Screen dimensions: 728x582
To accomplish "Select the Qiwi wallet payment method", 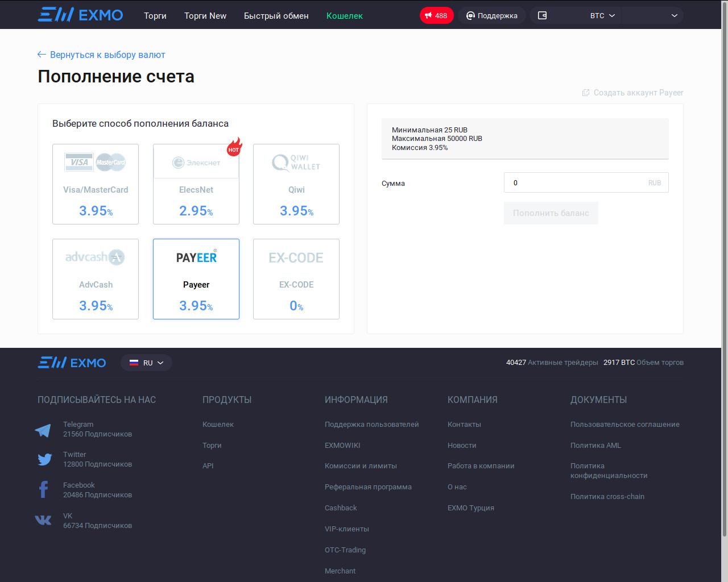I will point(296,184).
